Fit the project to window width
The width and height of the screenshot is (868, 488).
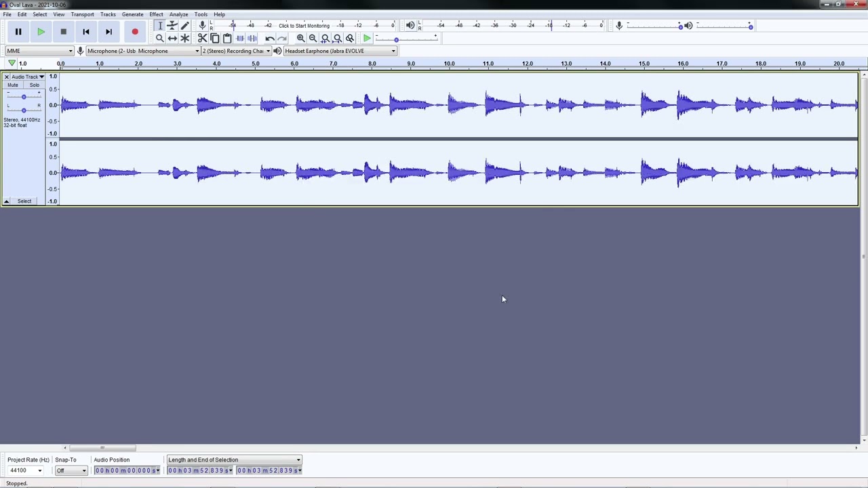[337, 39]
